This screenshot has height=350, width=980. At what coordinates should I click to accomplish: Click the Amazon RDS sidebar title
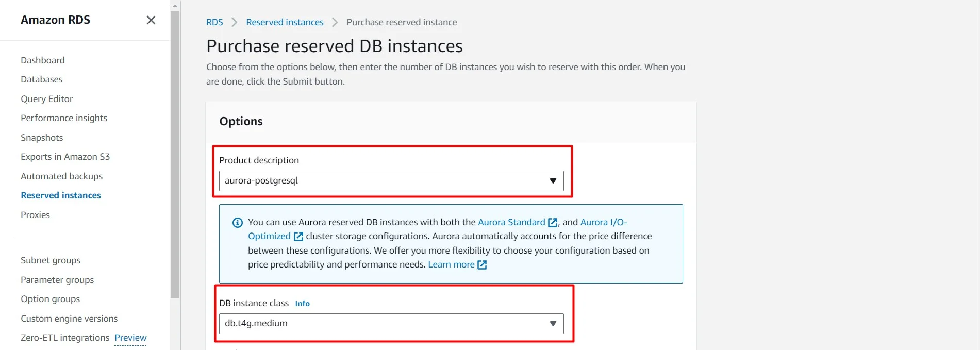tap(55, 20)
